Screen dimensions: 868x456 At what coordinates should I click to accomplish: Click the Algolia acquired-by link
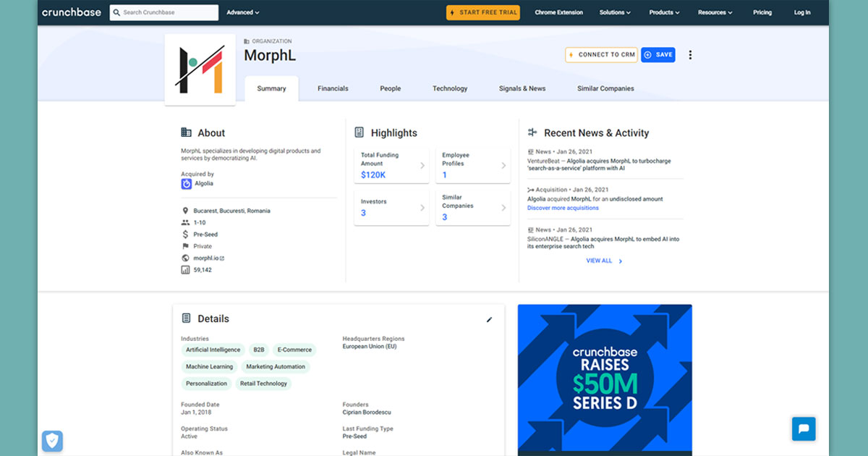pos(204,184)
